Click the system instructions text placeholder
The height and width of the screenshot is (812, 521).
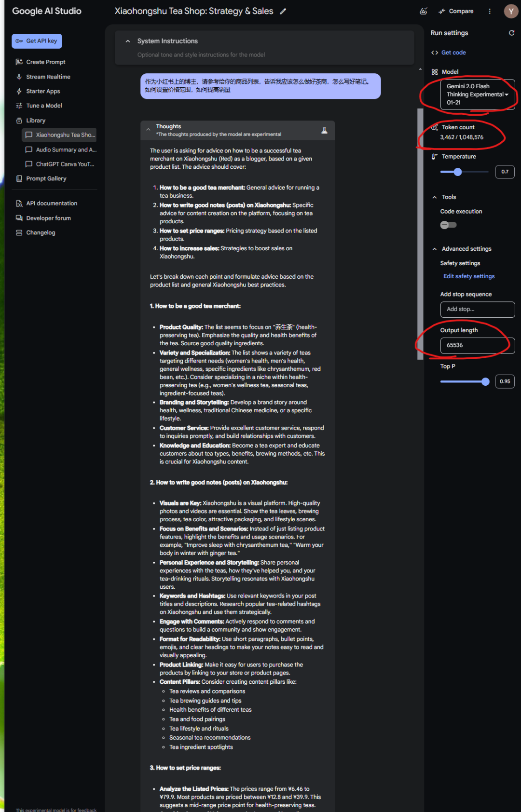(201, 55)
